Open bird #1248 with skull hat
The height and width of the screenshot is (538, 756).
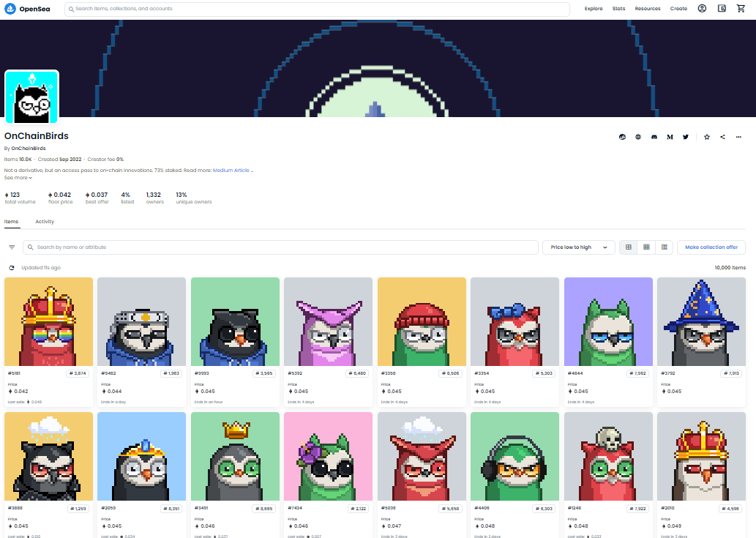608,457
